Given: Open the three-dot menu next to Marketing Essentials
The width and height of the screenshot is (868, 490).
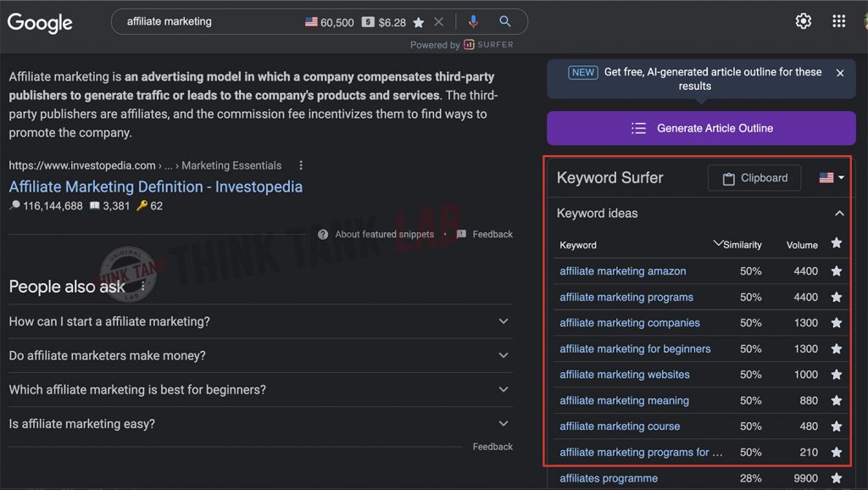Looking at the screenshot, I should coord(301,165).
